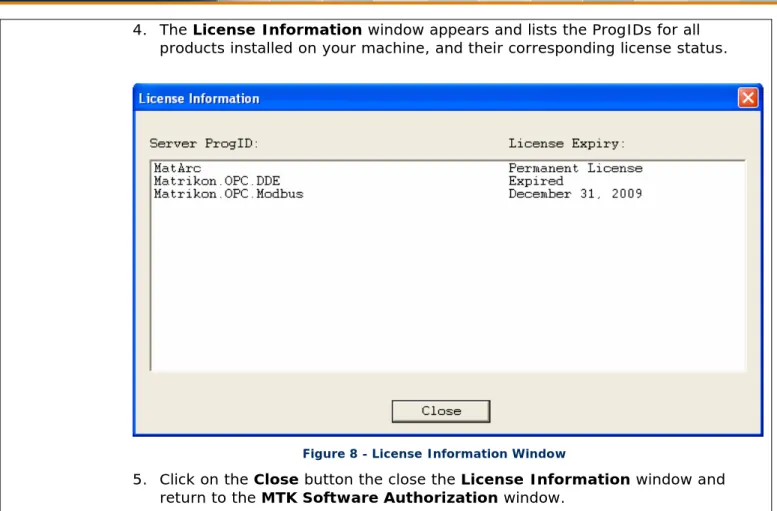Click the Expired license status
Image resolution: width=777 pixels, height=511 pixels.
click(536, 181)
